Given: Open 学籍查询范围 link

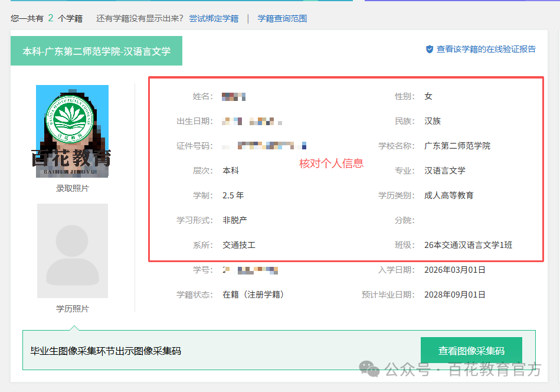Looking at the screenshot, I should [x=282, y=18].
